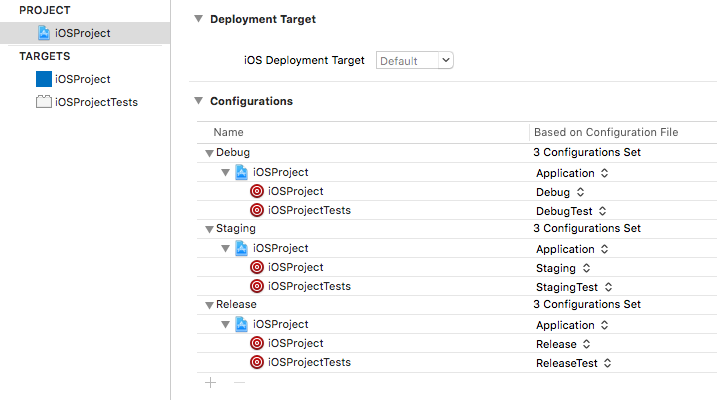717x400 pixels.
Task: Collapse iOSProject under Staging configuration
Action: point(225,248)
